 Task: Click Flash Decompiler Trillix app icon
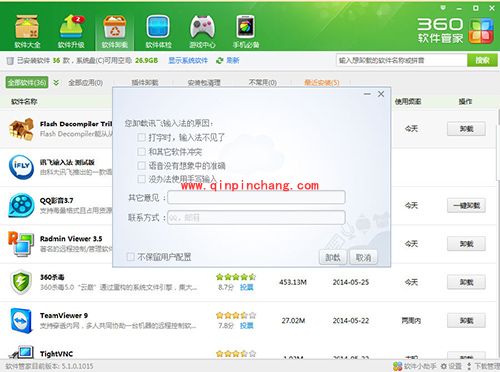pos(21,129)
